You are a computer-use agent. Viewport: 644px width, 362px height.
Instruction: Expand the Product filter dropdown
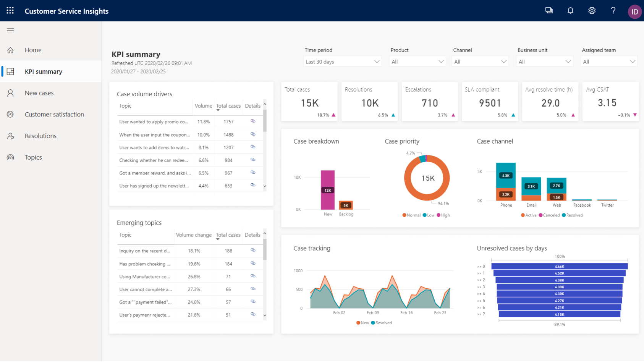click(x=417, y=61)
